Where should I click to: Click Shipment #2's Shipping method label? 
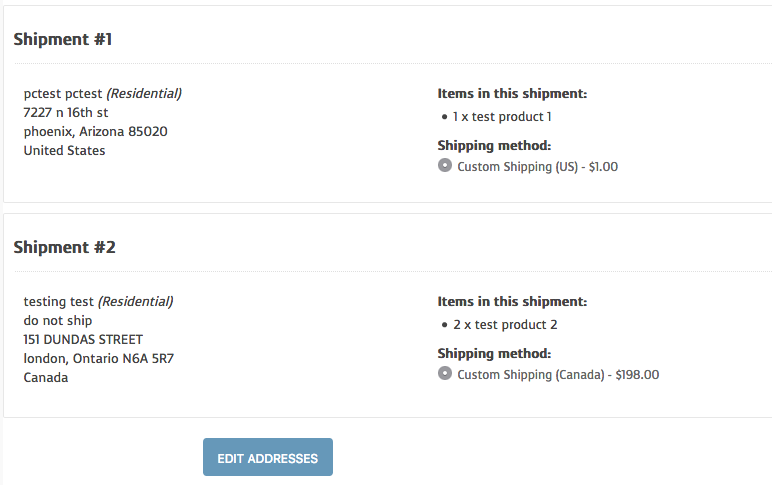(494, 354)
